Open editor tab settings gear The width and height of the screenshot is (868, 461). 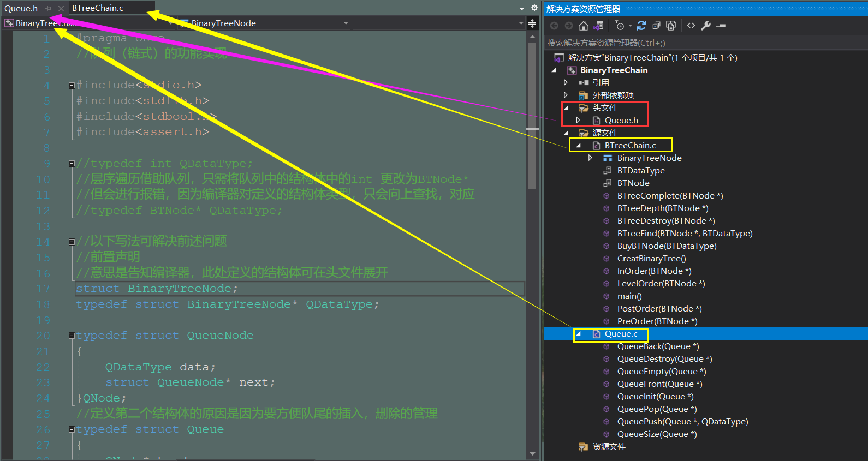click(534, 8)
